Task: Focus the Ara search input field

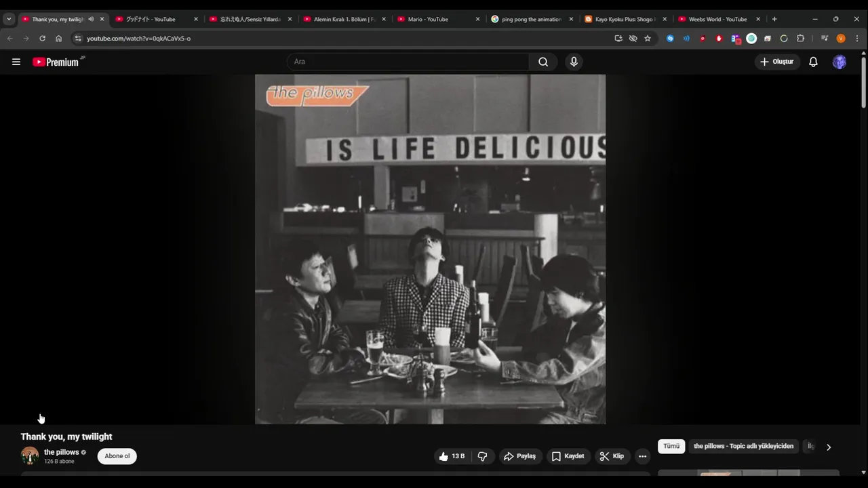Action: tap(408, 62)
